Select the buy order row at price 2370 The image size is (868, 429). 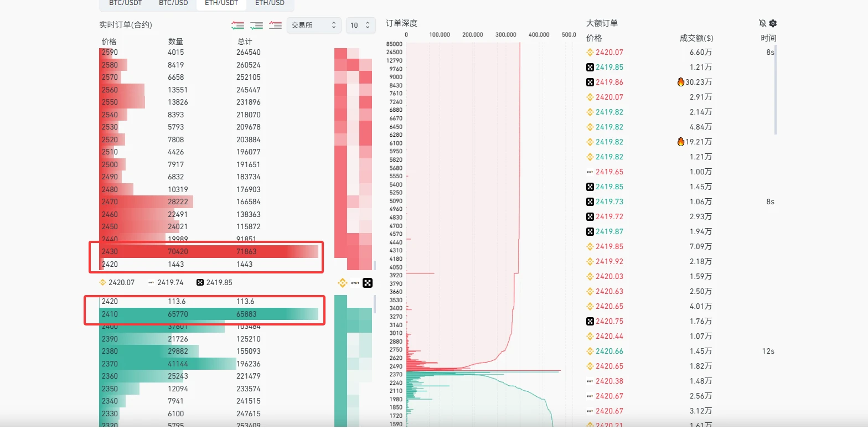click(x=209, y=364)
